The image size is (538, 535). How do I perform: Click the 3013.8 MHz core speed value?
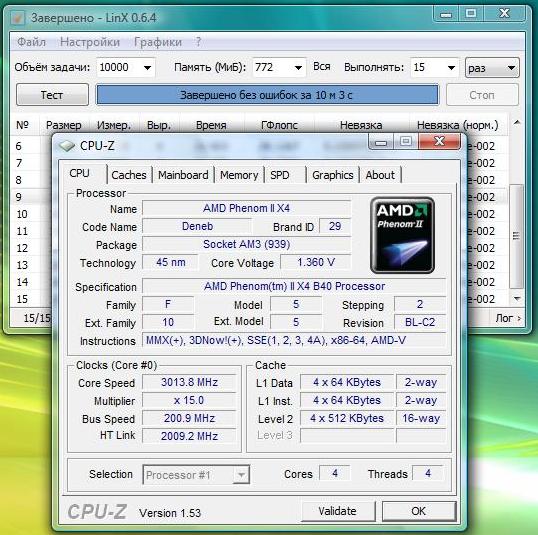coord(189,382)
